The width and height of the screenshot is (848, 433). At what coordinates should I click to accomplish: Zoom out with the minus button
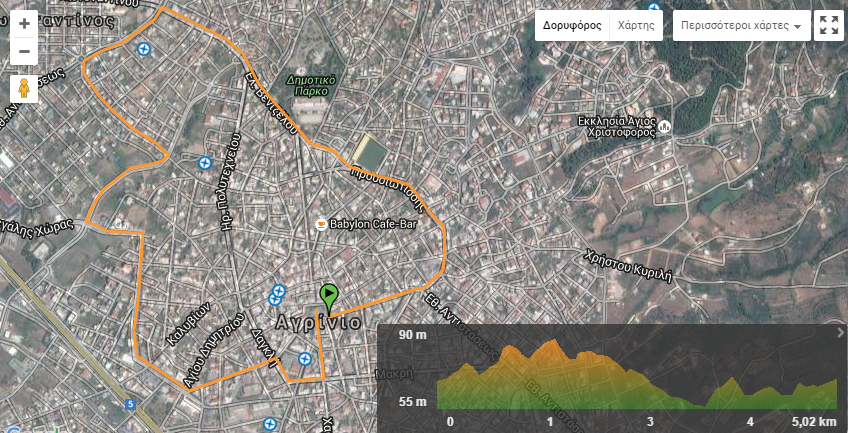(24, 50)
